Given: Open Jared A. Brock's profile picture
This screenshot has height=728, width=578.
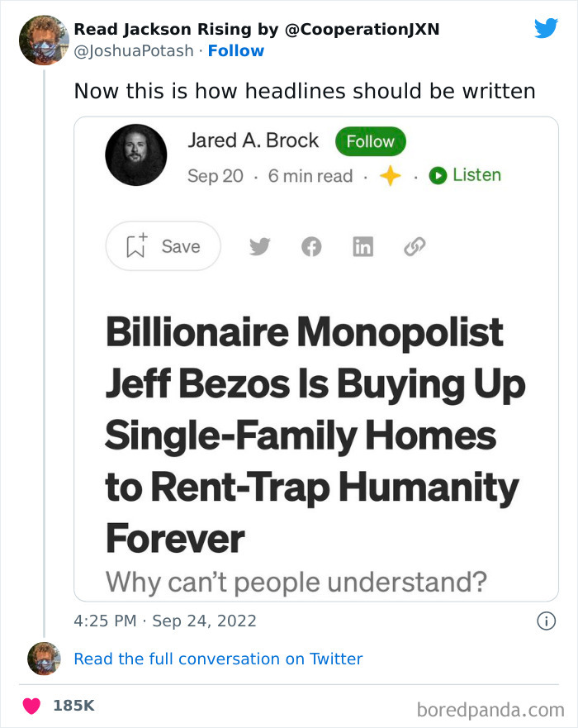Looking at the screenshot, I should [x=135, y=155].
